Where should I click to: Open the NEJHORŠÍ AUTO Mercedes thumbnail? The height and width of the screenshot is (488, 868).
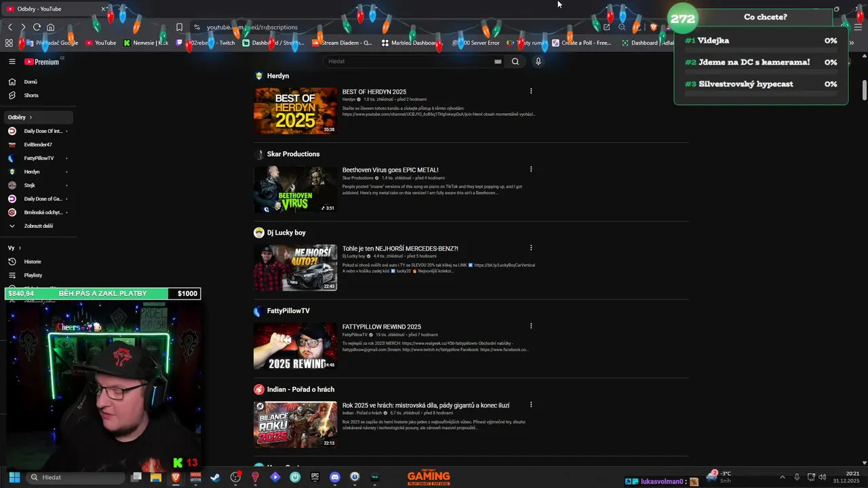click(x=295, y=268)
